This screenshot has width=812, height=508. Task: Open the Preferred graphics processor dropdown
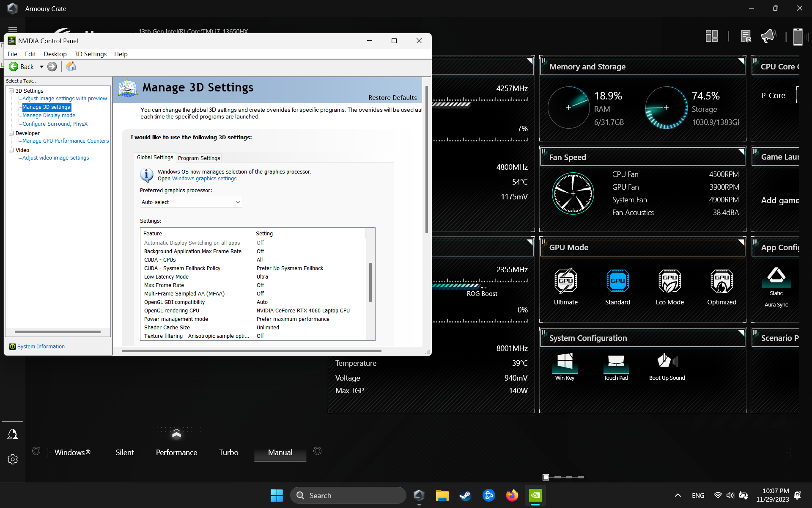point(191,202)
